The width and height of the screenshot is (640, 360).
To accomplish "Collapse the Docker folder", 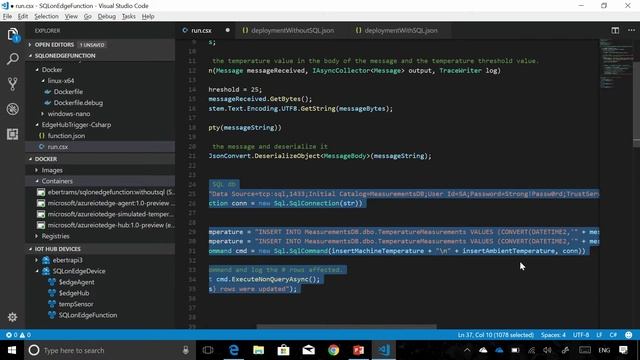I will [x=37, y=70].
